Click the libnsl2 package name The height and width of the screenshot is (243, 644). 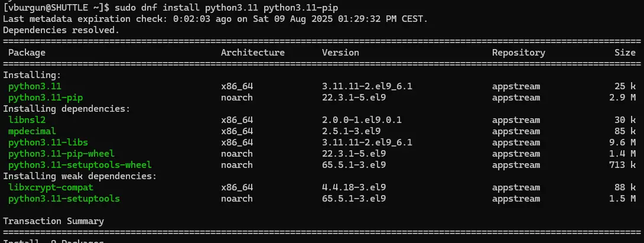click(x=28, y=120)
